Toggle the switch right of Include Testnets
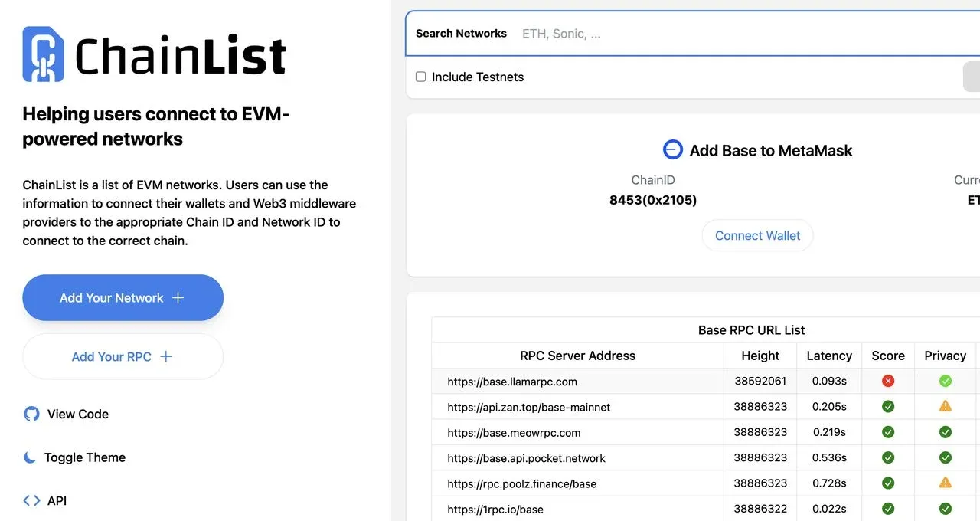Viewport: 980px width, 521px height. [x=972, y=77]
